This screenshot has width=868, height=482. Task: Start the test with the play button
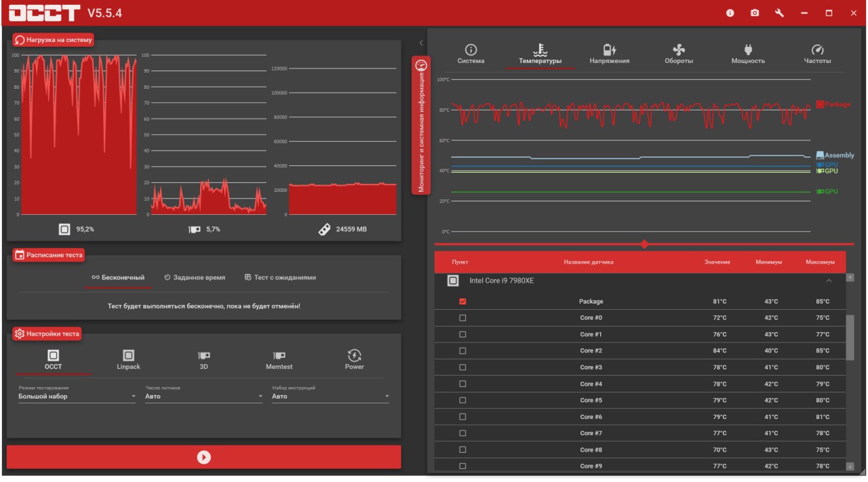pos(204,457)
